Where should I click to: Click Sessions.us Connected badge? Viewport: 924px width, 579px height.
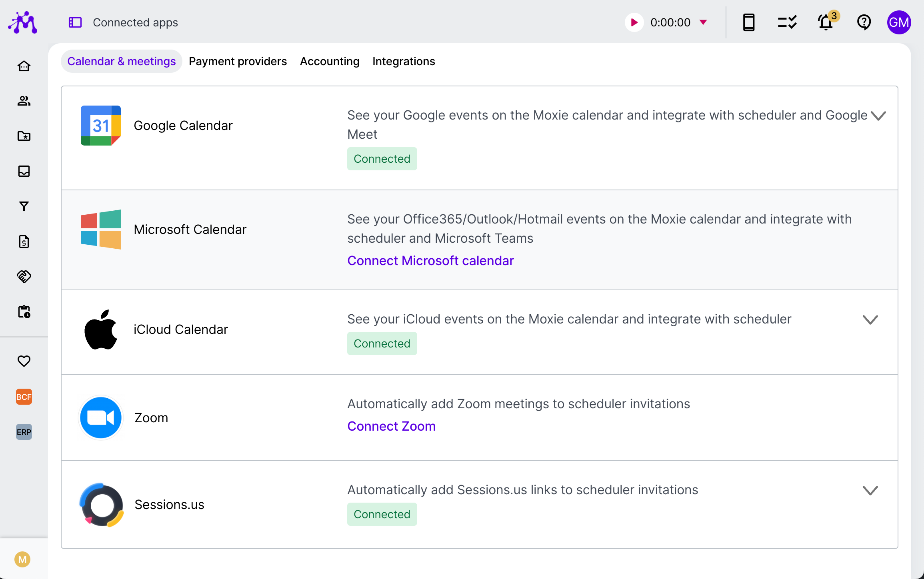coord(382,514)
